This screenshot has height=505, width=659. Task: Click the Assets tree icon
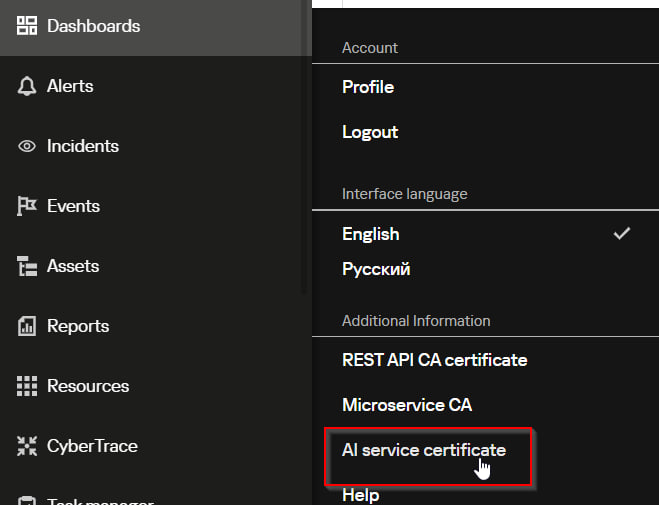(27, 266)
